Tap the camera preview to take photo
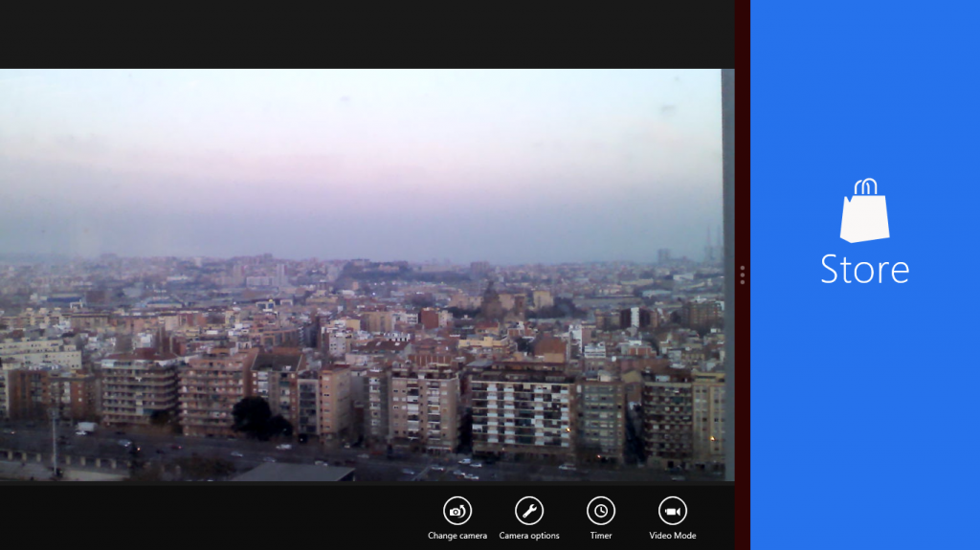Image resolution: width=980 pixels, height=550 pixels. (x=367, y=275)
